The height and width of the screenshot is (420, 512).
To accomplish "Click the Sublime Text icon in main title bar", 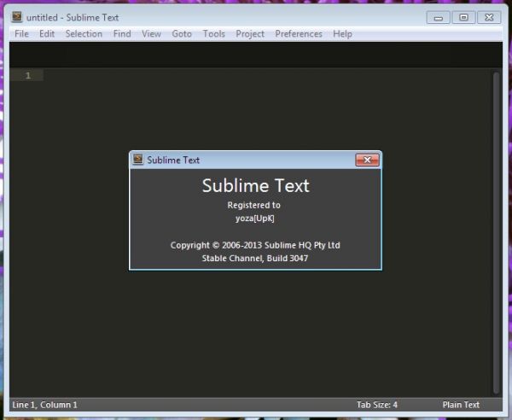I will [x=17, y=17].
